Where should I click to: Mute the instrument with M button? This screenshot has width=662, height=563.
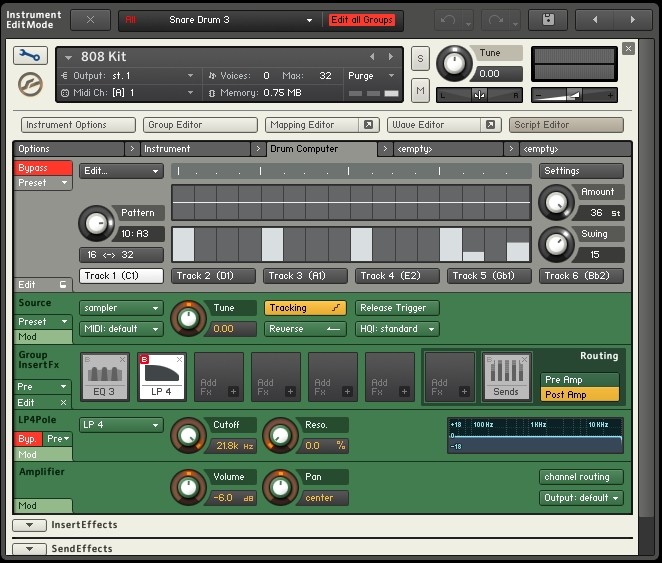(x=420, y=90)
